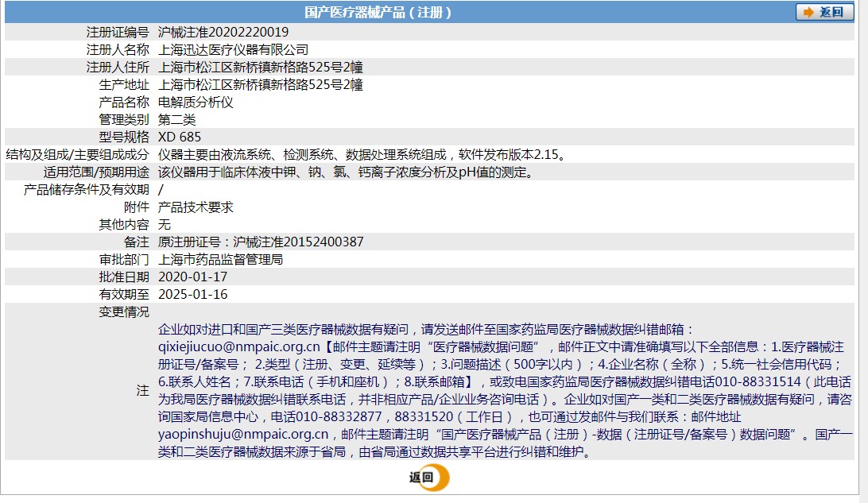868x503 pixels.
Task: Select expiry date 2025-01-16
Action: 192,294
